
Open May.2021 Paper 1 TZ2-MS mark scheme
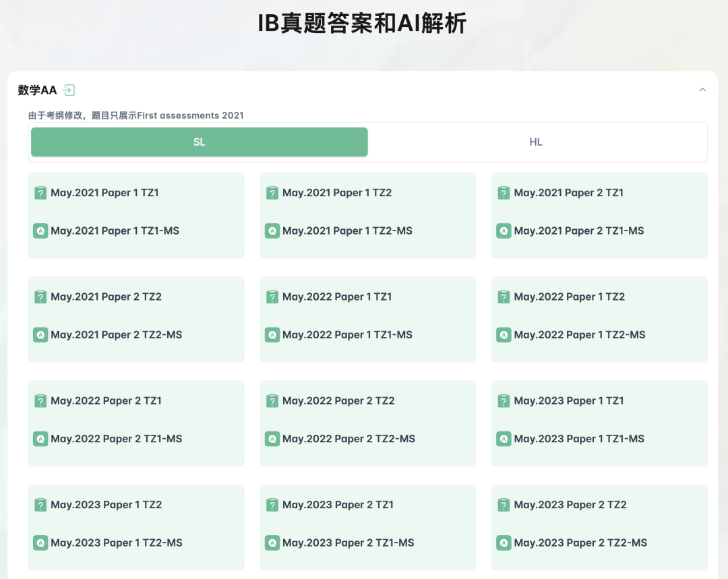347,231
